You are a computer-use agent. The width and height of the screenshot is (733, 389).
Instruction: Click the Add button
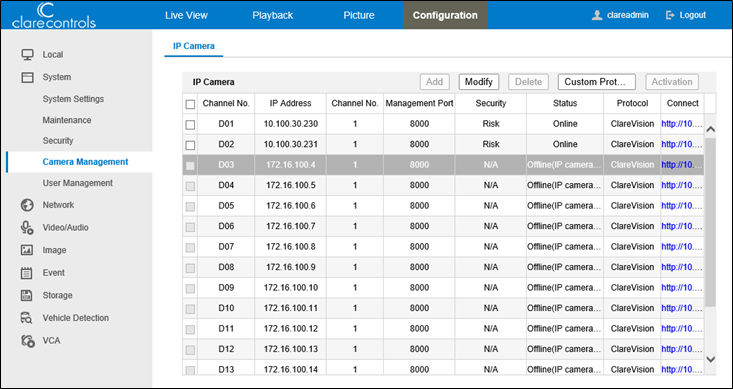[434, 82]
